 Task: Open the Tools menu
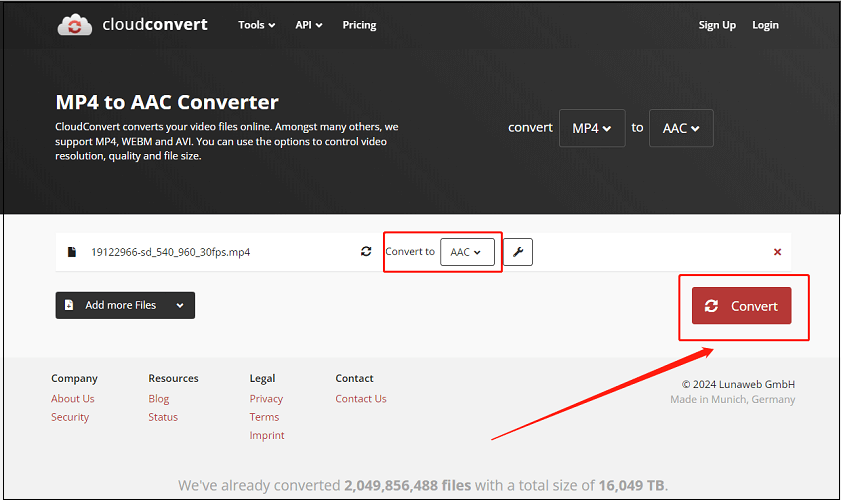tap(256, 25)
